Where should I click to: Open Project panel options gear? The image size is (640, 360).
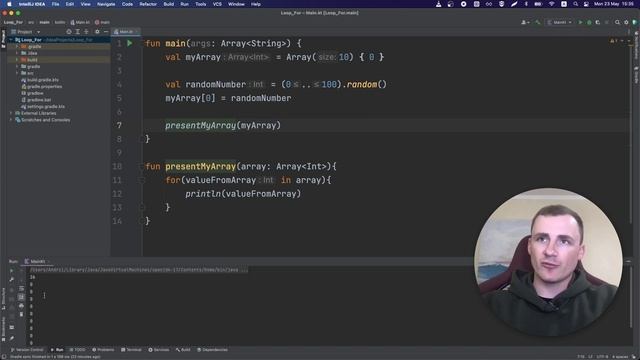click(x=97, y=31)
